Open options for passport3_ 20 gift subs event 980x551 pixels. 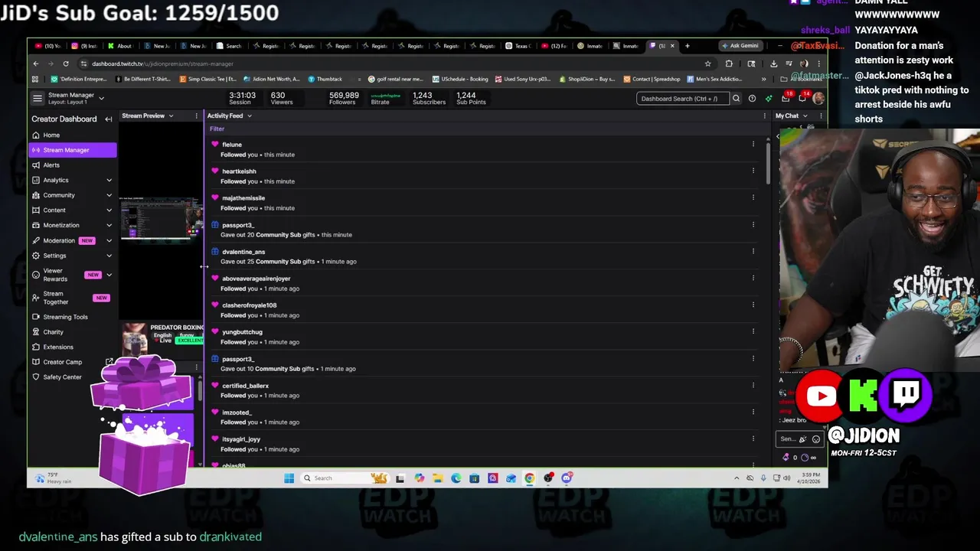click(753, 224)
